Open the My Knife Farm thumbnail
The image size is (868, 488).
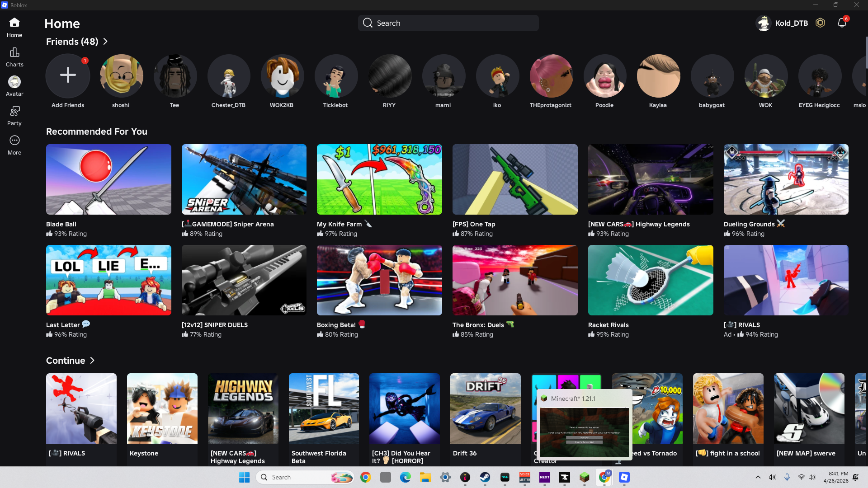[379, 179]
